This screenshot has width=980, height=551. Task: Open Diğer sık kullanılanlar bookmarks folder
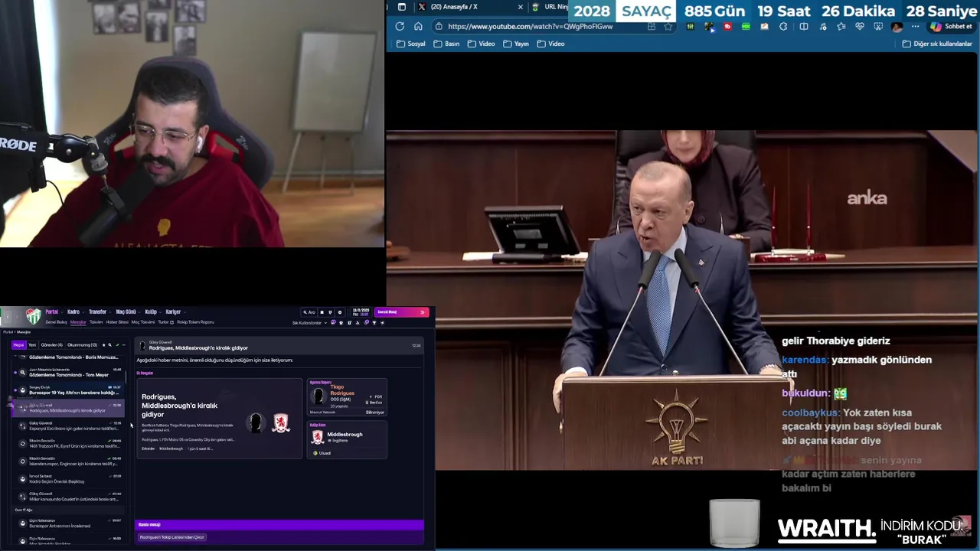click(937, 44)
